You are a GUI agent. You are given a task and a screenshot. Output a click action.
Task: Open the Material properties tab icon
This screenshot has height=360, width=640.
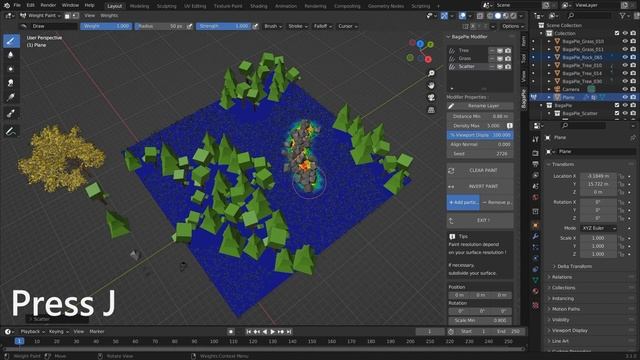(535, 291)
